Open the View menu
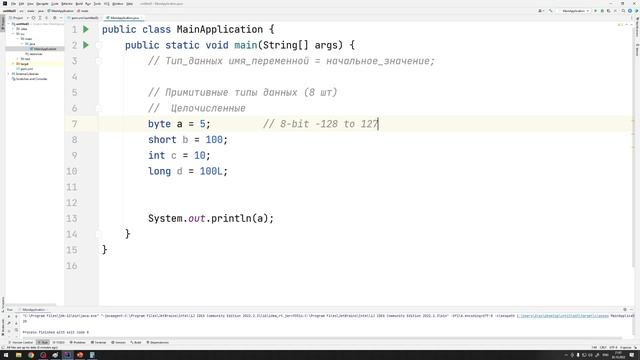 click(x=30, y=4)
